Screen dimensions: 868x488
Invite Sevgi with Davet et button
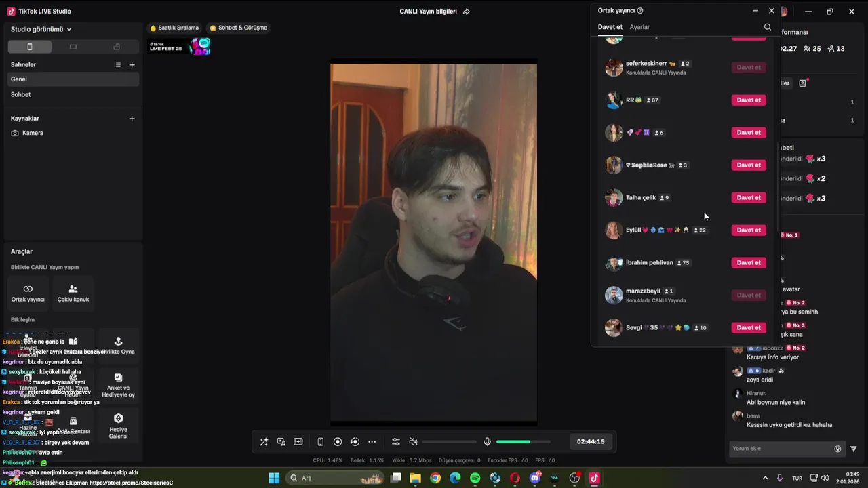(x=749, y=327)
